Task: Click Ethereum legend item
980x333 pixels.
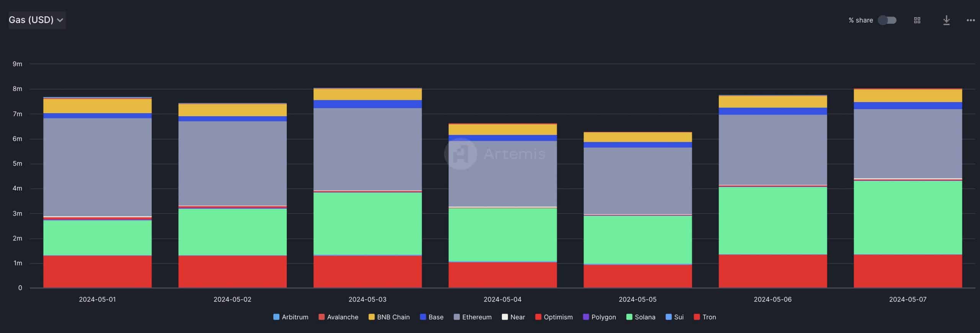Action: click(472, 317)
